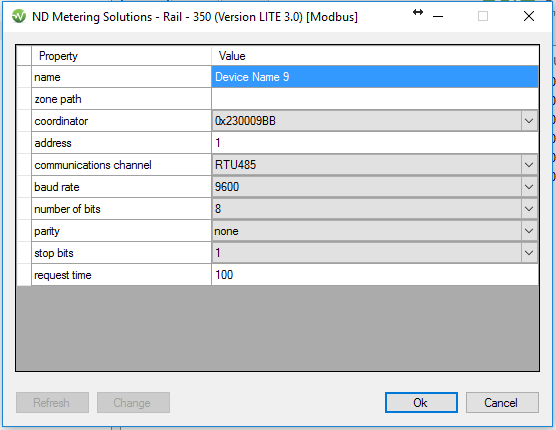Open the coordinator dropdown arrow
556x430 pixels.
529,121
